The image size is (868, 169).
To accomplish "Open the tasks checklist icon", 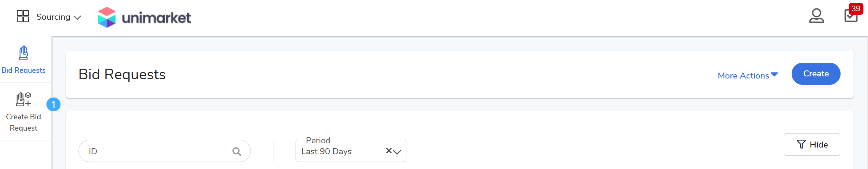I will pyautogui.click(x=851, y=16).
